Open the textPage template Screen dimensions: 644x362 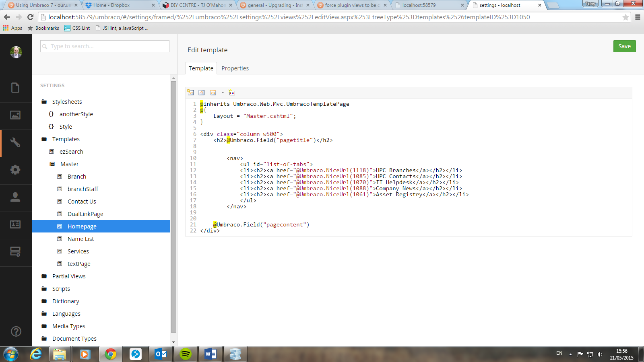pos(79,264)
